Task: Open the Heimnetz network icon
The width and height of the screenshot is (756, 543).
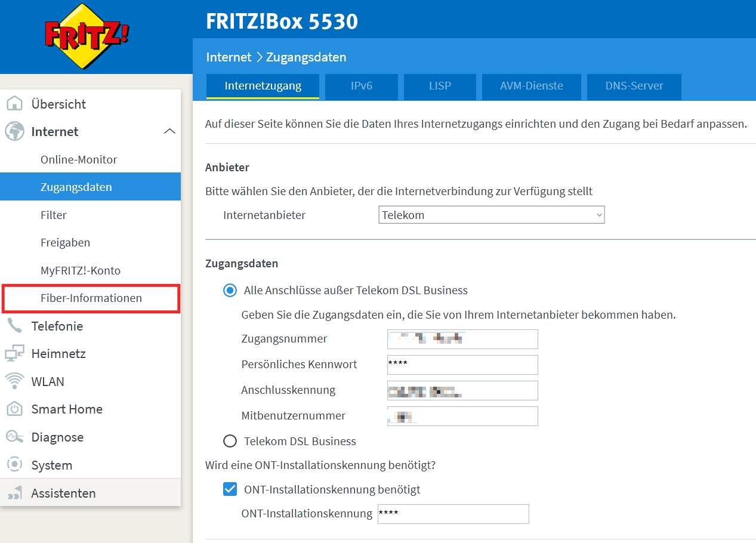Action: (17, 353)
